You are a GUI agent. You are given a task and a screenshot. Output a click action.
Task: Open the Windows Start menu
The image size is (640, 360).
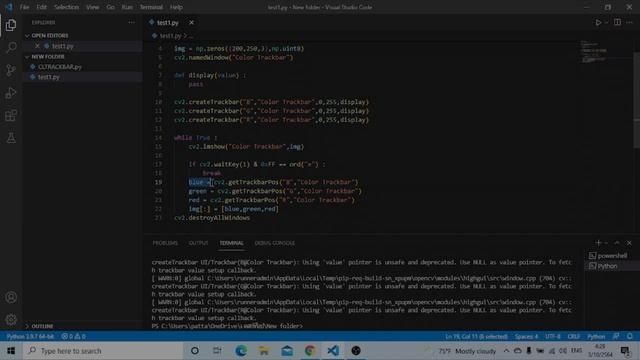[11, 351]
